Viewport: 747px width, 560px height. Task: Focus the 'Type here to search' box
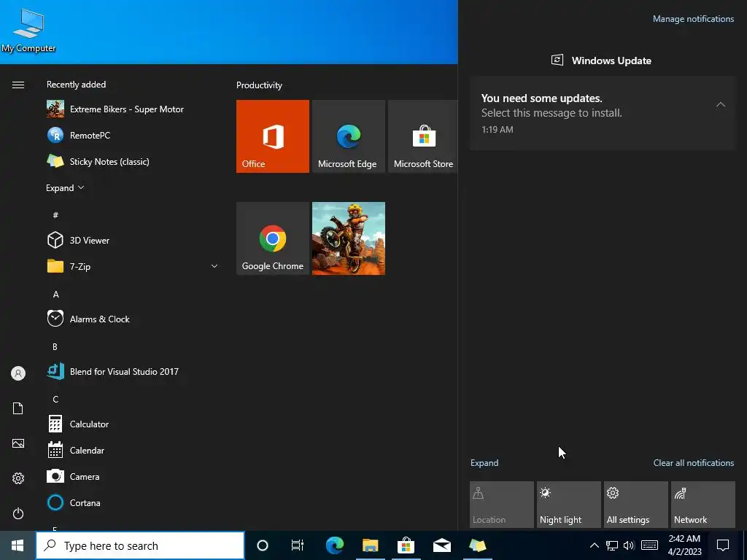pos(140,545)
